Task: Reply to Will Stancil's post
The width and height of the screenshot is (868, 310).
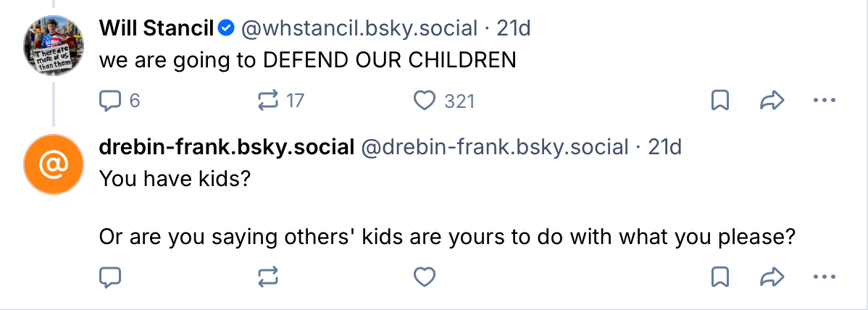Action: [x=109, y=101]
